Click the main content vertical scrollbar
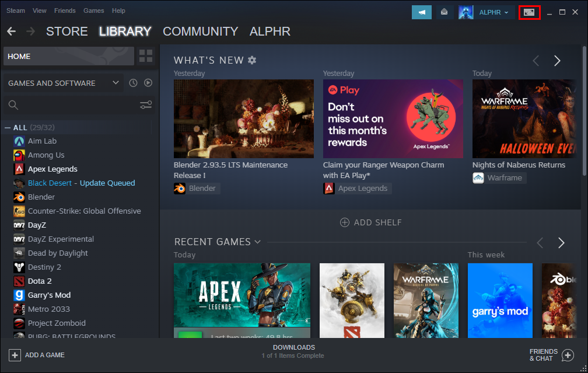 (x=584, y=111)
